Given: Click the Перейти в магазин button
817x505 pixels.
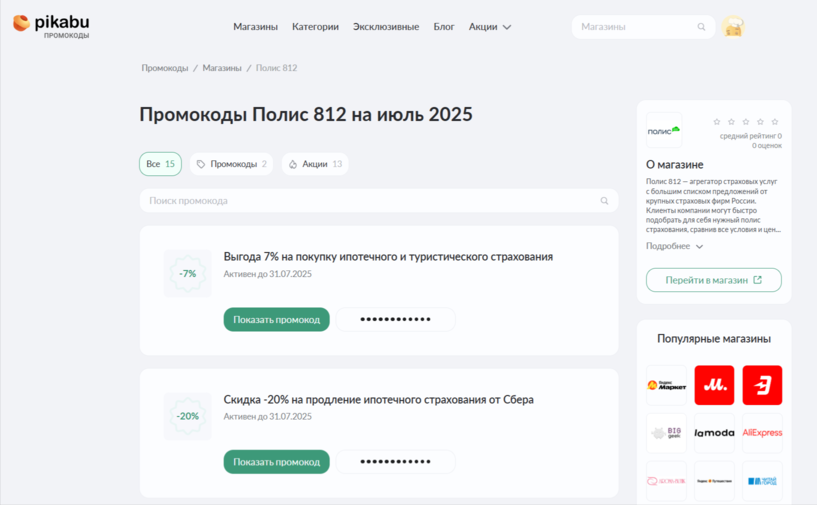Looking at the screenshot, I should coord(714,280).
